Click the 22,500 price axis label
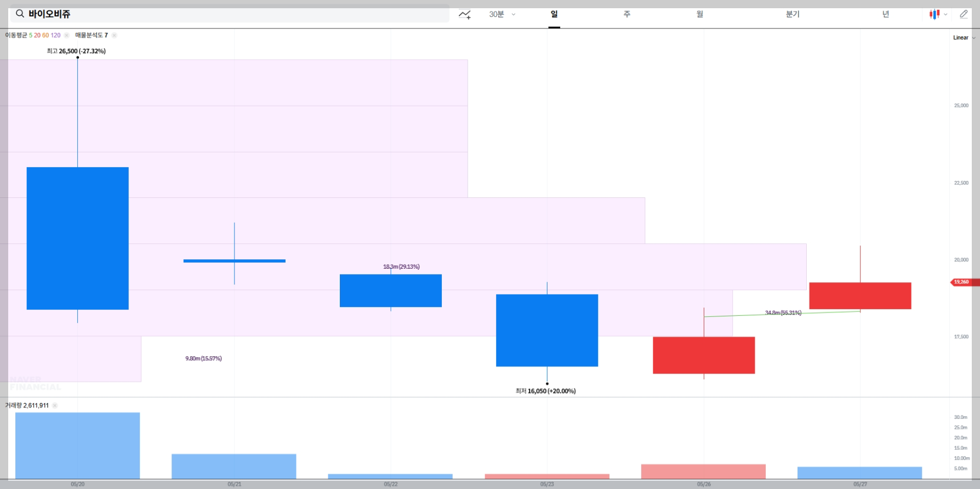 [961, 183]
